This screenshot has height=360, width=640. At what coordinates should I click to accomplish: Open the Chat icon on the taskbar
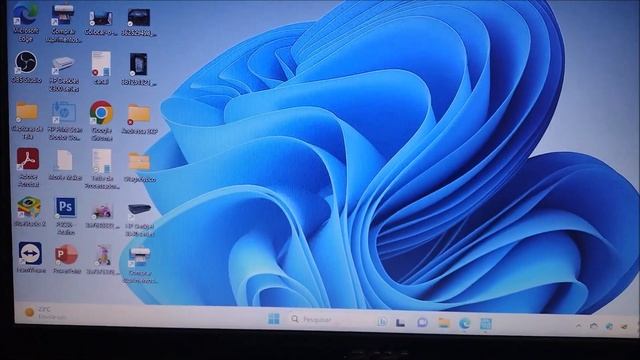coord(422,323)
